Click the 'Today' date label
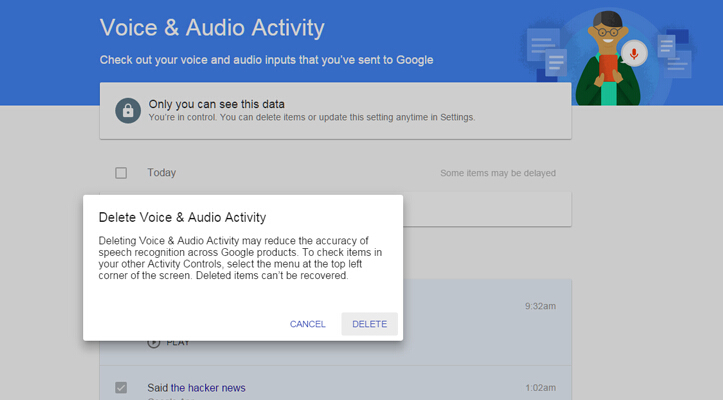Screen dimensions: 723x401 click(162, 173)
